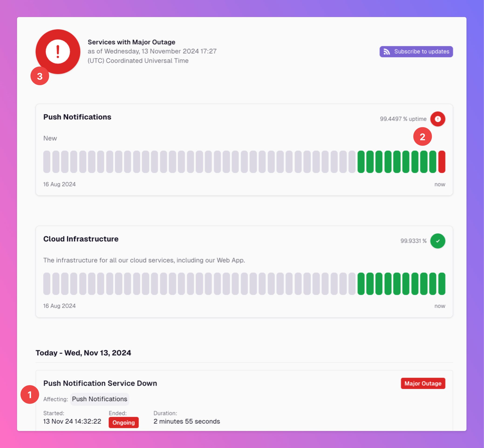The height and width of the screenshot is (448, 484).
Task: Click the RSS feed icon in Subscribe button
Action: (x=387, y=52)
